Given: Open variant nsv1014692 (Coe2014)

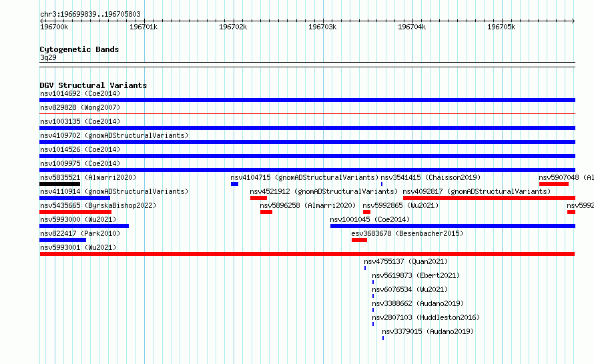Looking at the screenshot, I should 80,93.
